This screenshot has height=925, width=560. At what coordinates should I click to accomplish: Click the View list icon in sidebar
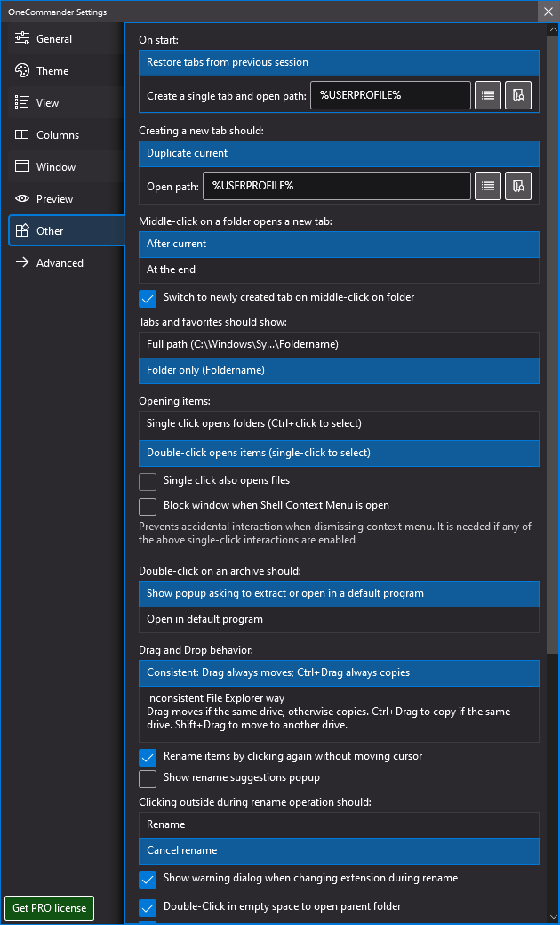tap(22, 103)
